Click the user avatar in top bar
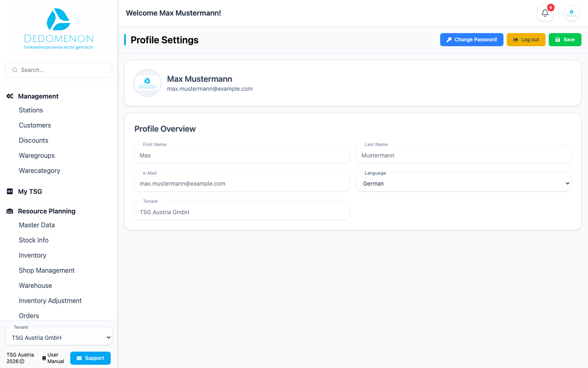Image resolution: width=588 pixels, height=368 pixels. [x=572, y=13]
